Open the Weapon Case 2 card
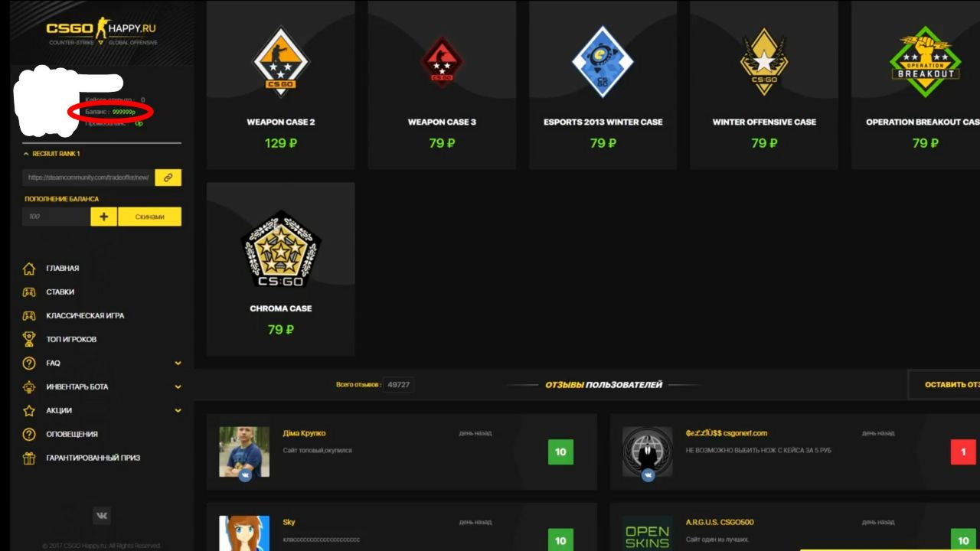This screenshot has height=551, width=980. click(x=281, y=84)
